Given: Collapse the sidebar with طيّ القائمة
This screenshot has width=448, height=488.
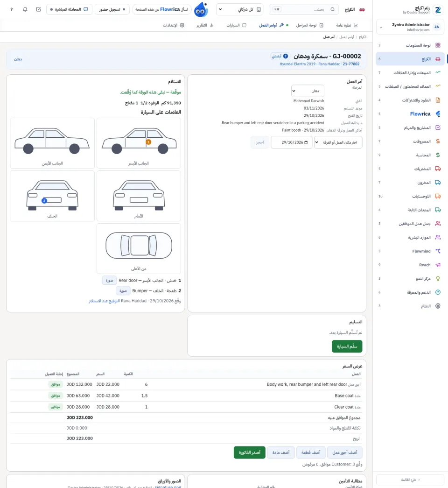Looking at the screenshot, I should (x=410, y=480).
